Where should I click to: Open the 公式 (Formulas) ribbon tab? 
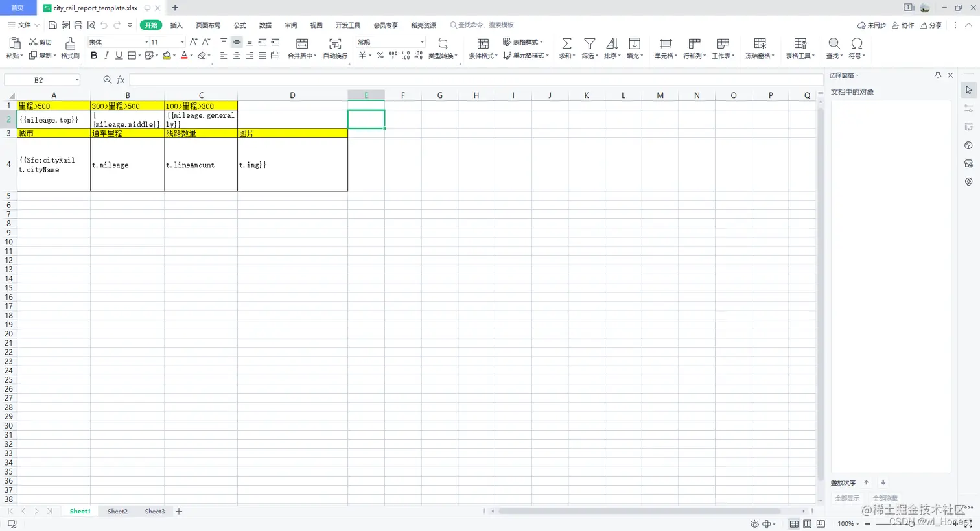tap(240, 25)
